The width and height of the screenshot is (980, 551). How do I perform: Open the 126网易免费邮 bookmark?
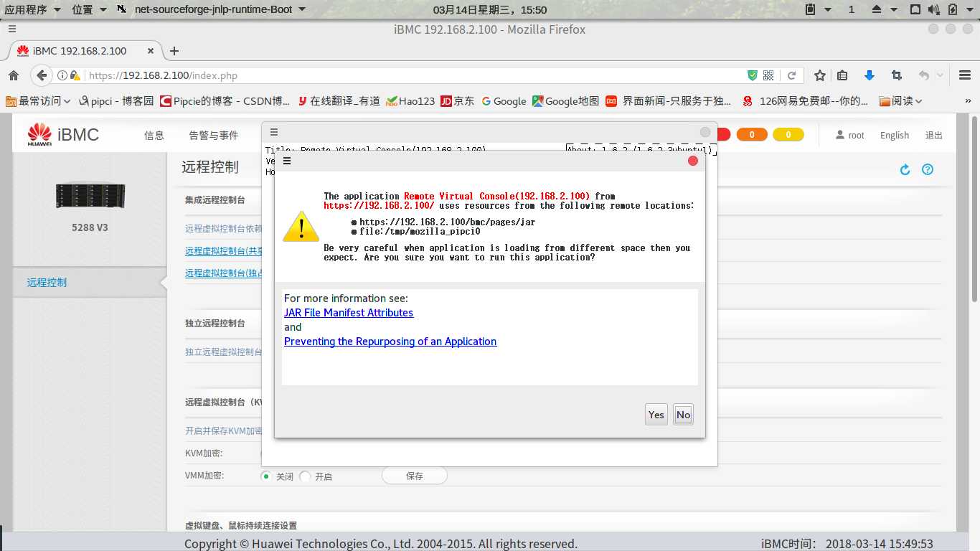tap(806, 101)
